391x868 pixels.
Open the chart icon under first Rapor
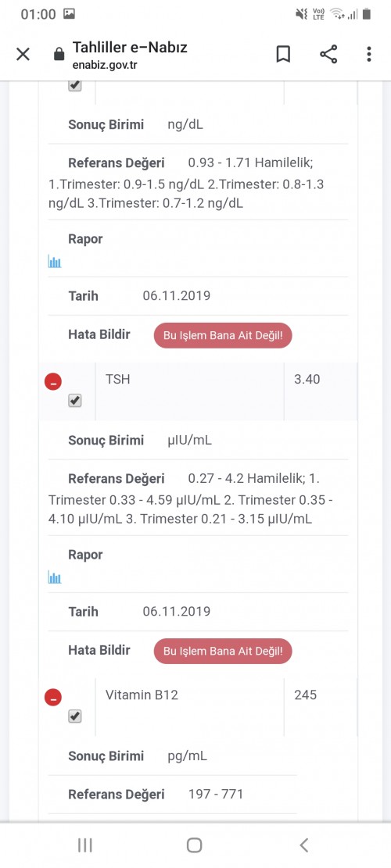[x=54, y=261]
